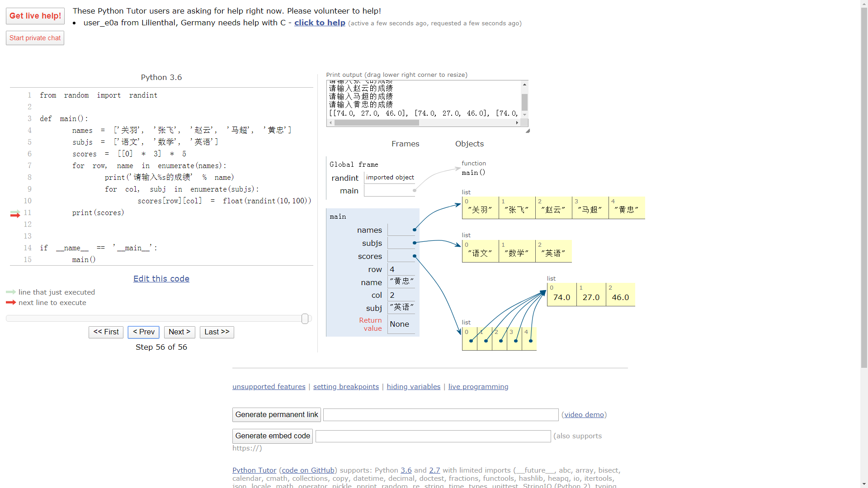
Task: Jump to first execution step
Action: click(106, 332)
